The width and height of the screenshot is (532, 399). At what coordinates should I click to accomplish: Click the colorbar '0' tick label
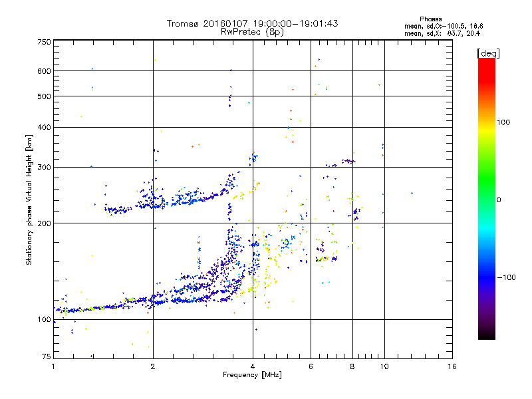pos(499,200)
